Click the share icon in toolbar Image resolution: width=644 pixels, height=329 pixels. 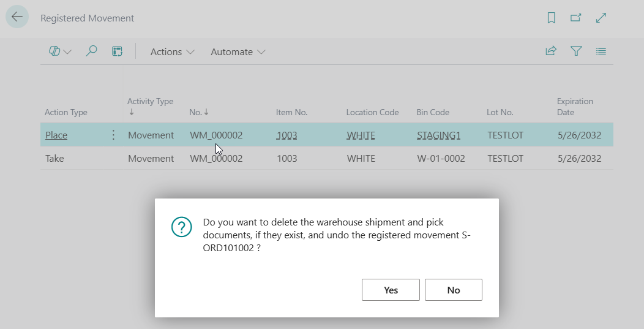coord(551,52)
